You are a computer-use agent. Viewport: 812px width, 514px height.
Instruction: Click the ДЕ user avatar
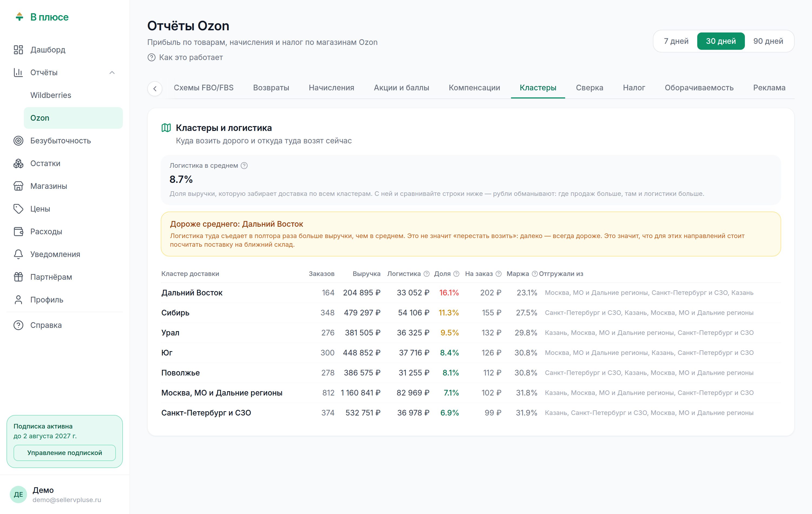[x=18, y=495]
